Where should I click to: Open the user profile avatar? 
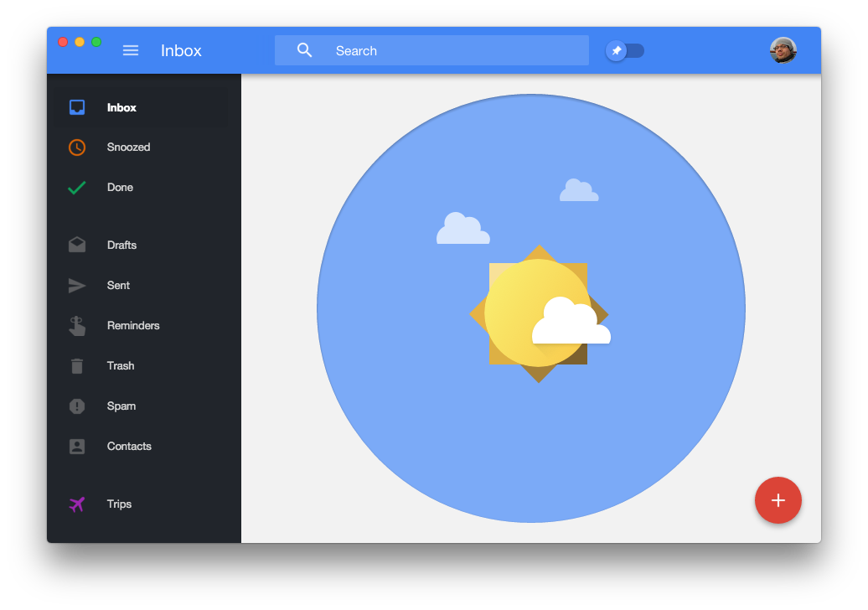click(783, 50)
